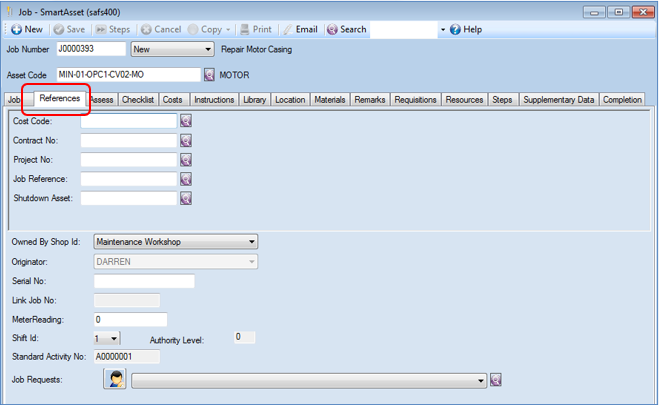Switch to the Materials tab
Image resolution: width=659 pixels, height=405 pixels.
tap(330, 100)
